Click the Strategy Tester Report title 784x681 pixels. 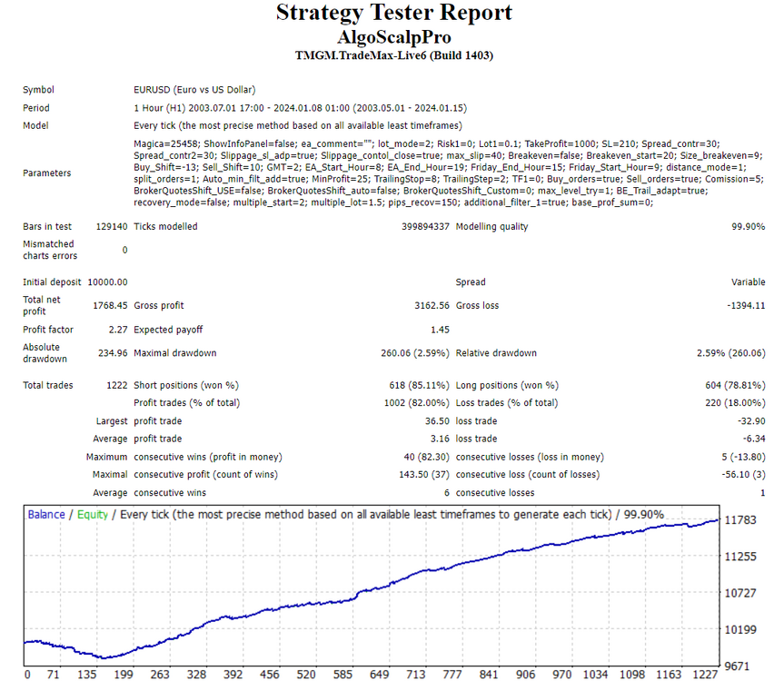394,13
